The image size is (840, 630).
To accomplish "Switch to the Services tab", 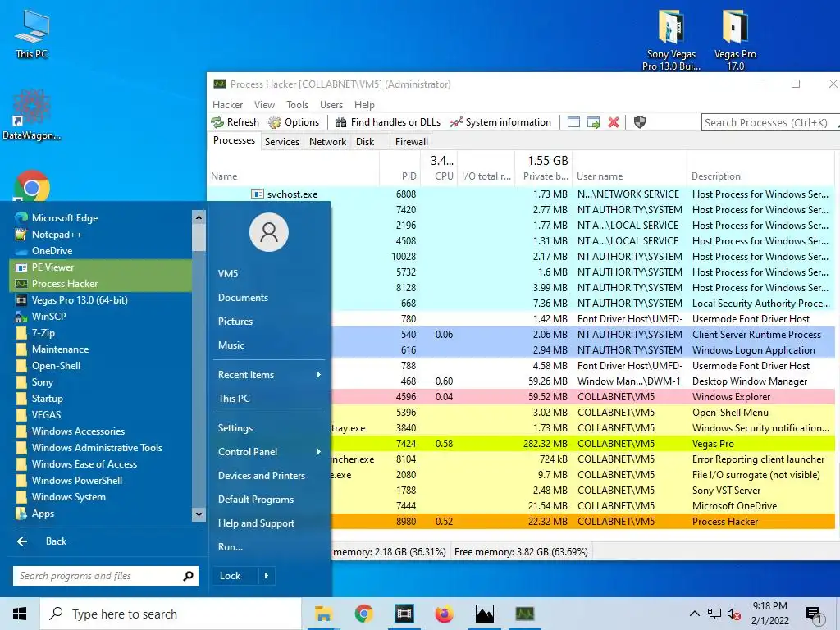I will click(x=282, y=142).
